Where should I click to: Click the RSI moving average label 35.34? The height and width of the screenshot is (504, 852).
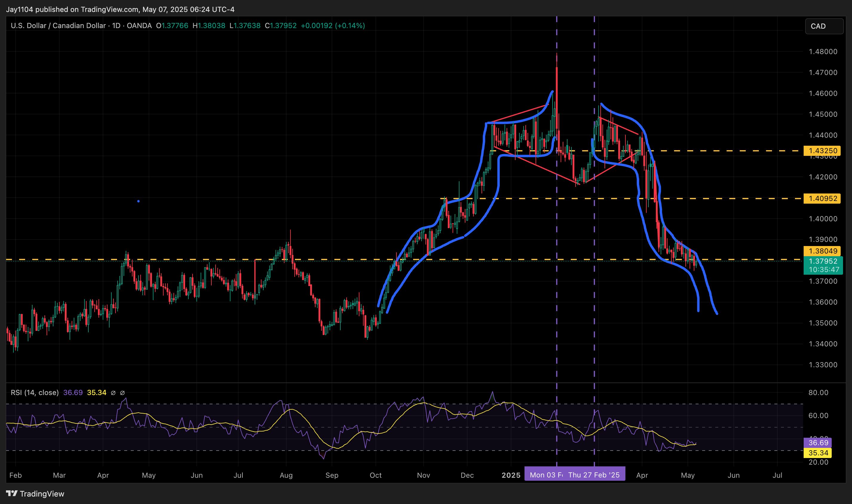point(817,453)
